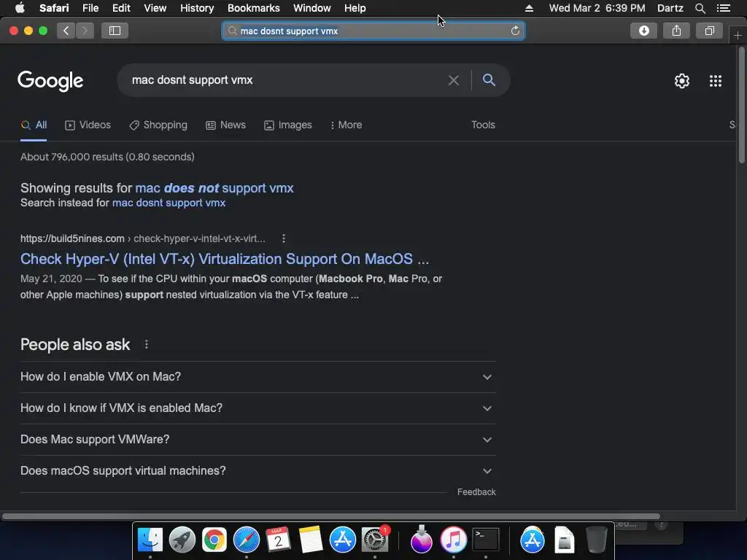This screenshot has height=560, width=747.
Task: Expand 'Does macOS support virtual machines?'
Action: 258,471
